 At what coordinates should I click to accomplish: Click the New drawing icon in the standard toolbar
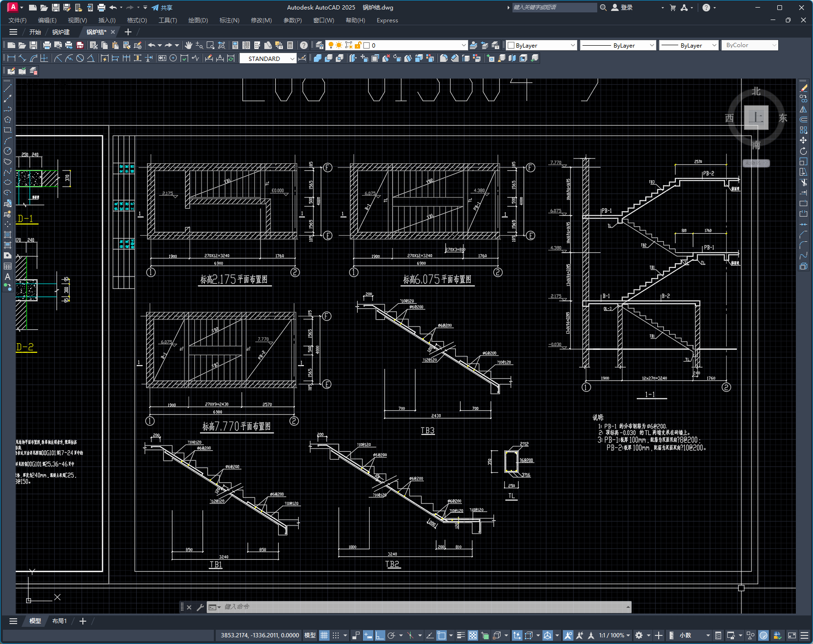click(x=11, y=45)
